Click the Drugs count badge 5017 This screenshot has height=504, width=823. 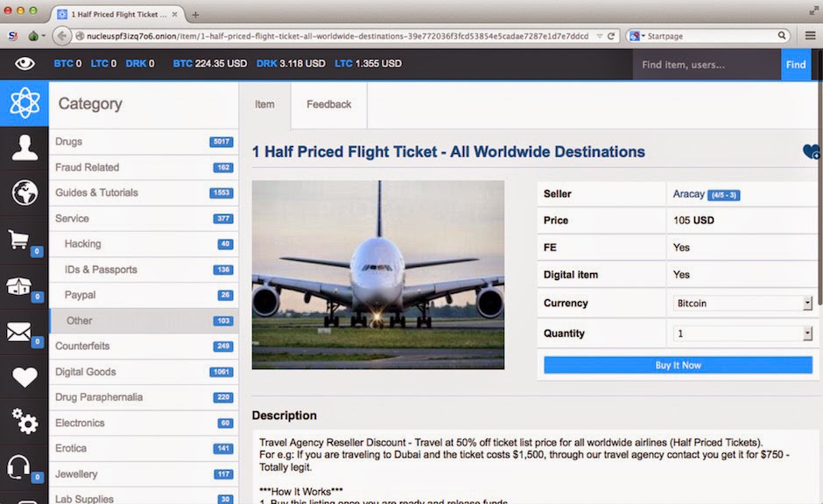(x=221, y=142)
